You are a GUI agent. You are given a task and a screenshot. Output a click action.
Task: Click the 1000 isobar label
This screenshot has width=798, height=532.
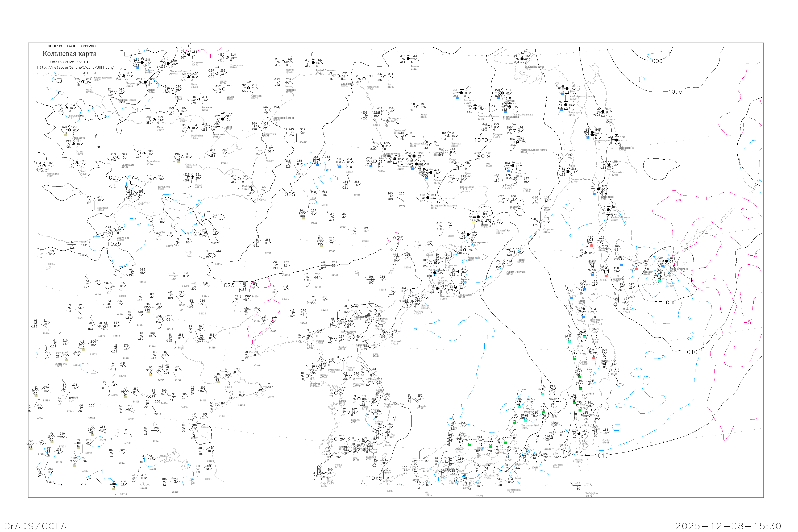coord(655,61)
